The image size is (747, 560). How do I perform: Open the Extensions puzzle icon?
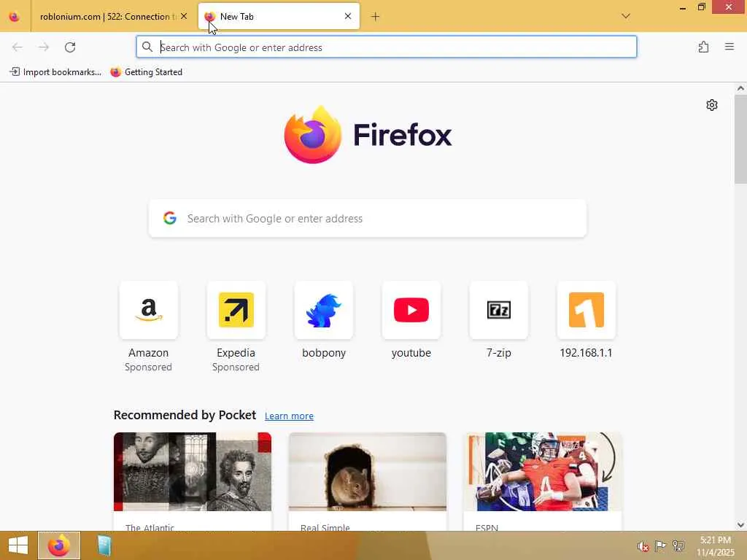coord(703,47)
